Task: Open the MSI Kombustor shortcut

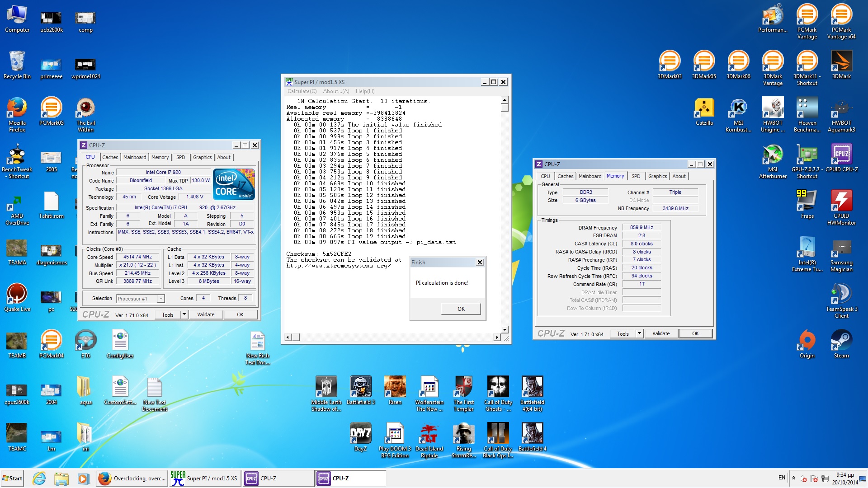Action: click(738, 114)
